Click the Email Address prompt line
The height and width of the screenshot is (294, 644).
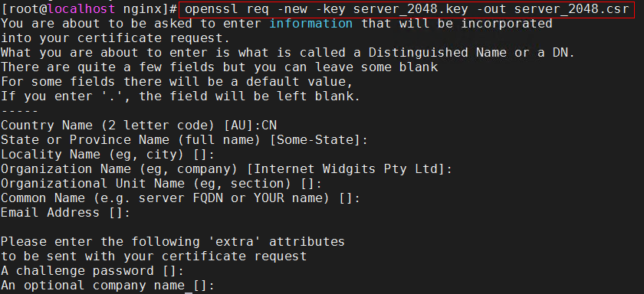coord(65,212)
